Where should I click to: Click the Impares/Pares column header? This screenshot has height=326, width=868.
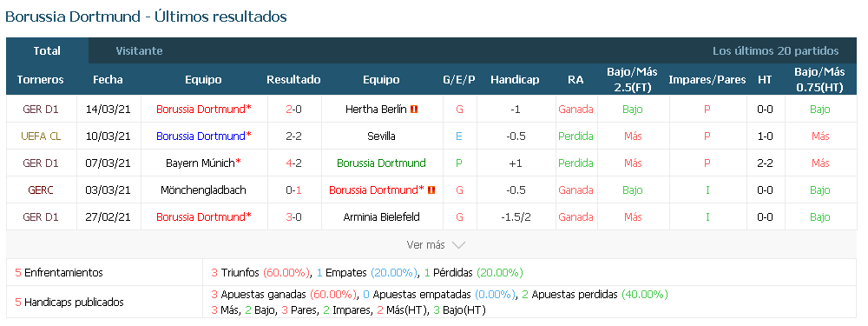(x=707, y=80)
